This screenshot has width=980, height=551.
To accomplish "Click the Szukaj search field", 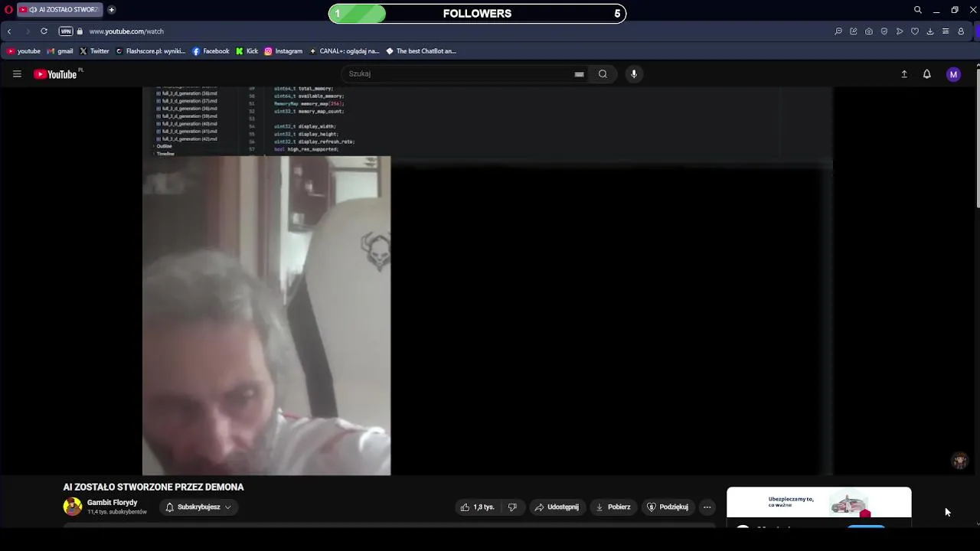I will pos(458,74).
